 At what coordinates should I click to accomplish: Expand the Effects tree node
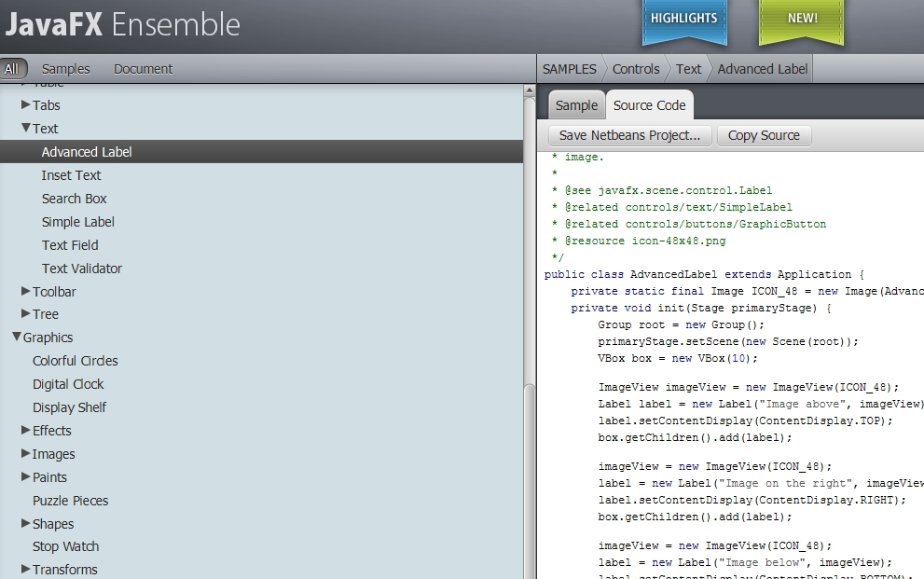[x=26, y=431]
